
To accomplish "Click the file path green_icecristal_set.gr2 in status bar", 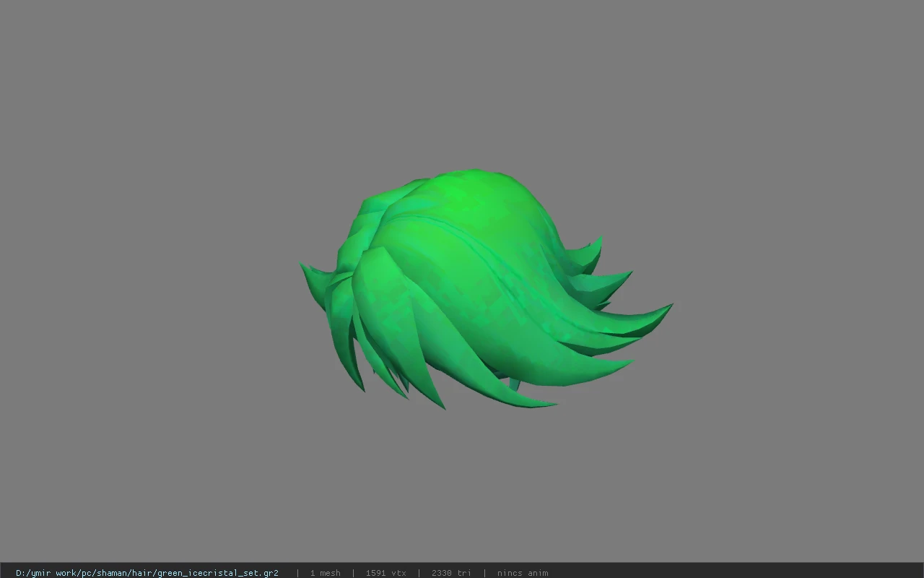I will [147, 573].
